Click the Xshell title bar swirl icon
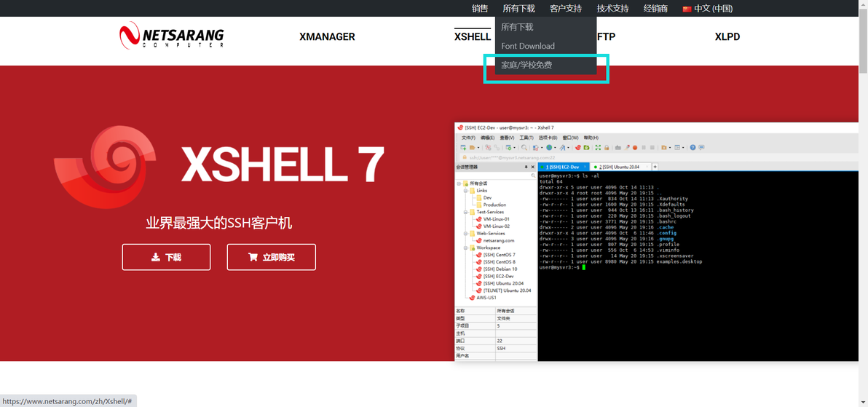This screenshot has height=407, width=868. (x=460, y=128)
